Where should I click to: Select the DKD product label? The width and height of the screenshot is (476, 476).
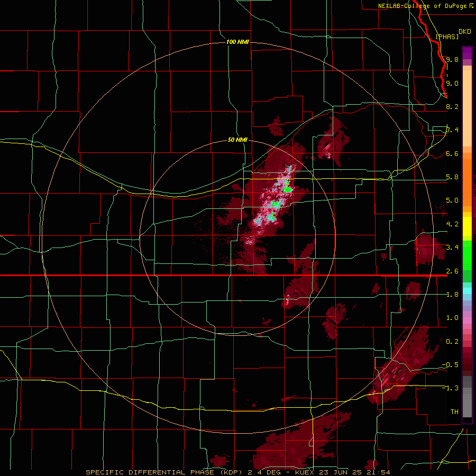tap(465, 32)
